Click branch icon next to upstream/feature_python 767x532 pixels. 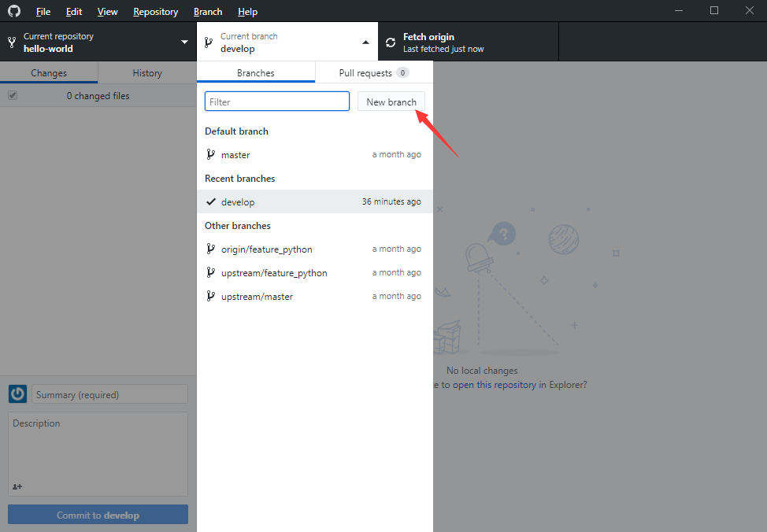[x=211, y=272]
